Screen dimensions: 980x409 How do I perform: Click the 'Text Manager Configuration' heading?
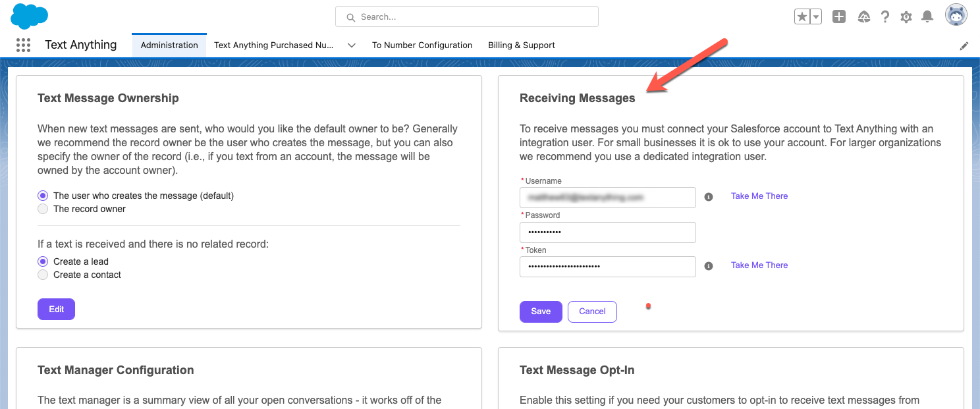point(116,370)
